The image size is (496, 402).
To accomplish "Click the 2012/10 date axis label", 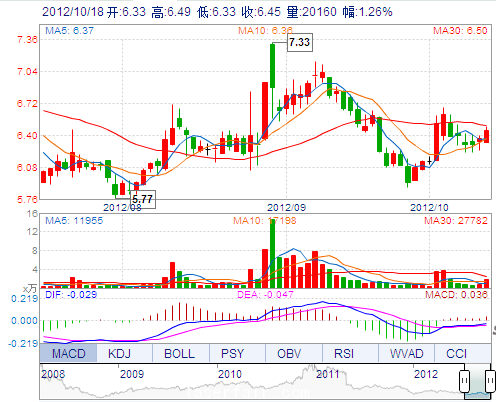I will pos(429,207).
